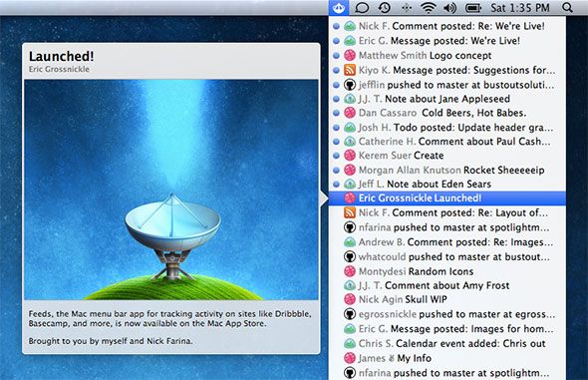588x380 pixels.
Task: Click the Dribbble icon beside Kerem Suer
Action: 350,156
